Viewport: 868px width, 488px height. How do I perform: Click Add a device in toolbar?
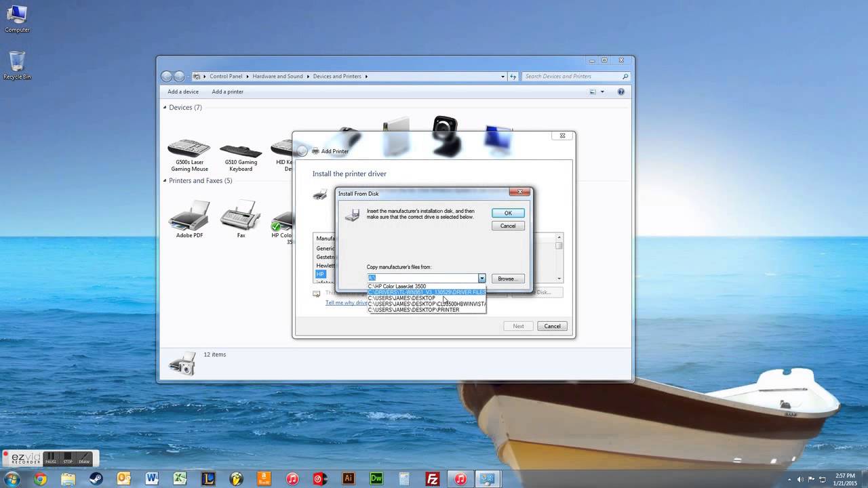[183, 91]
